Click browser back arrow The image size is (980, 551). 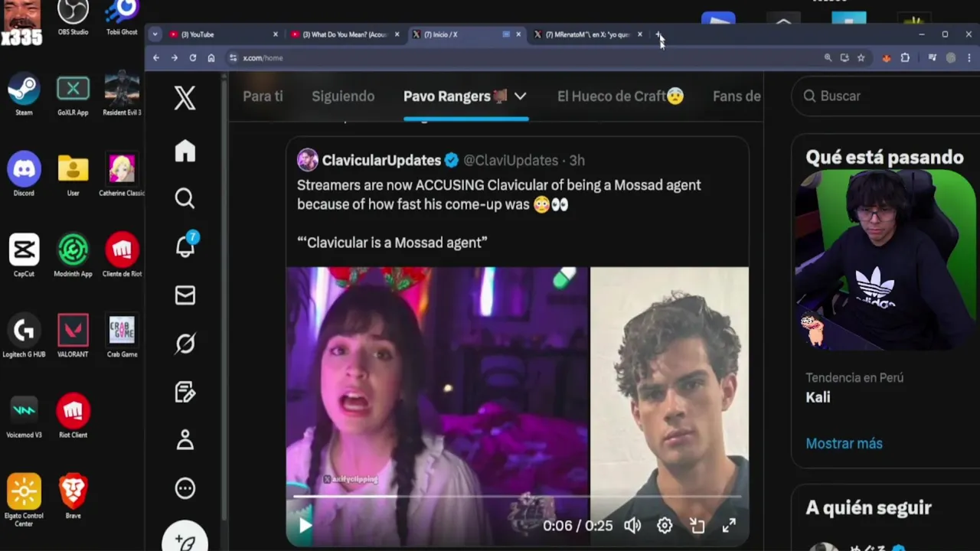[156, 57]
